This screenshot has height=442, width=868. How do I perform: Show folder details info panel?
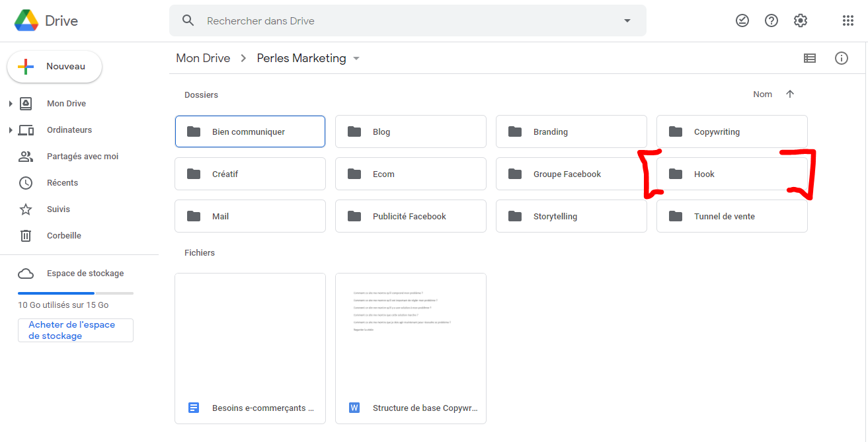coord(841,58)
